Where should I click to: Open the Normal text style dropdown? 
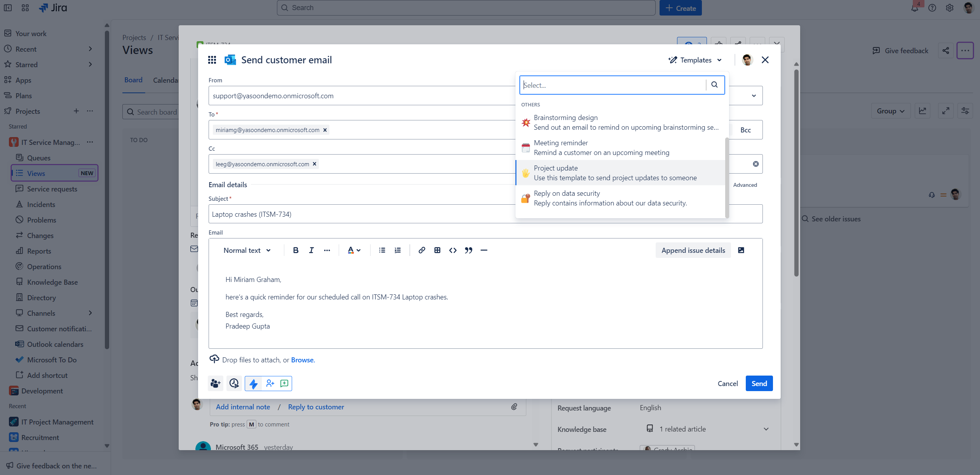(247, 251)
